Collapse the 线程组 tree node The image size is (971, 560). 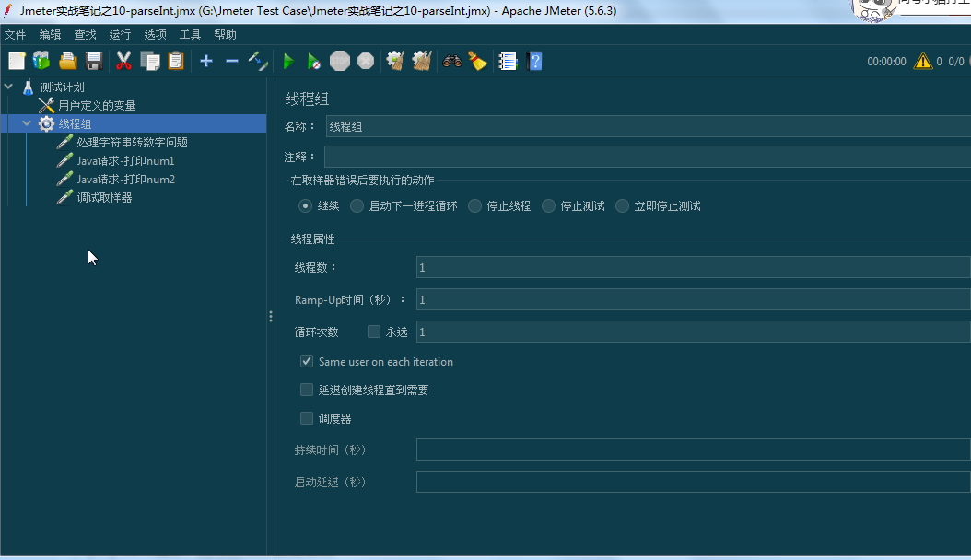(26, 122)
